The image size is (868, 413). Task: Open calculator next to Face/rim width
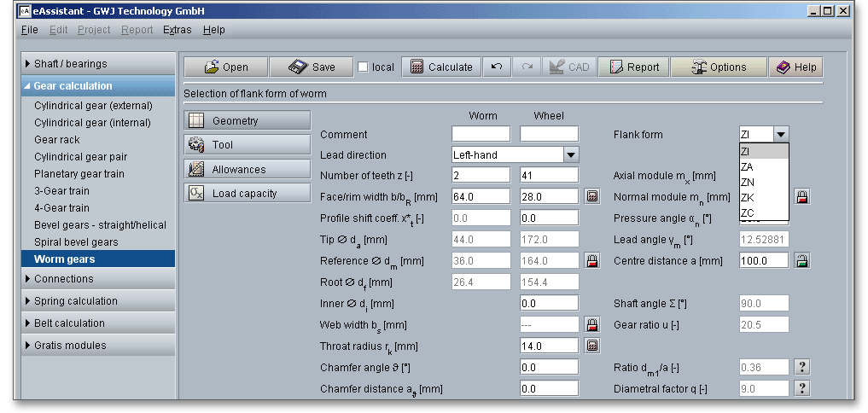(592, 196)
